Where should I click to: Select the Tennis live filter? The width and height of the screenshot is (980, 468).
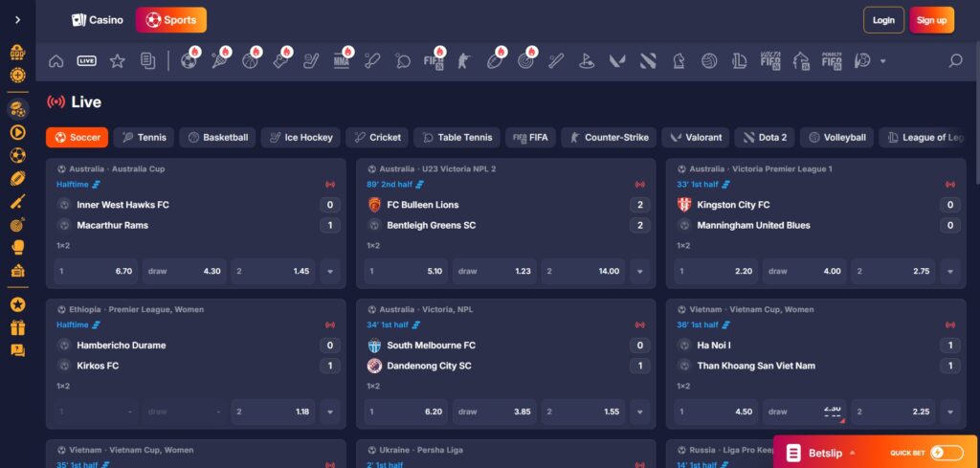(144, 138)
